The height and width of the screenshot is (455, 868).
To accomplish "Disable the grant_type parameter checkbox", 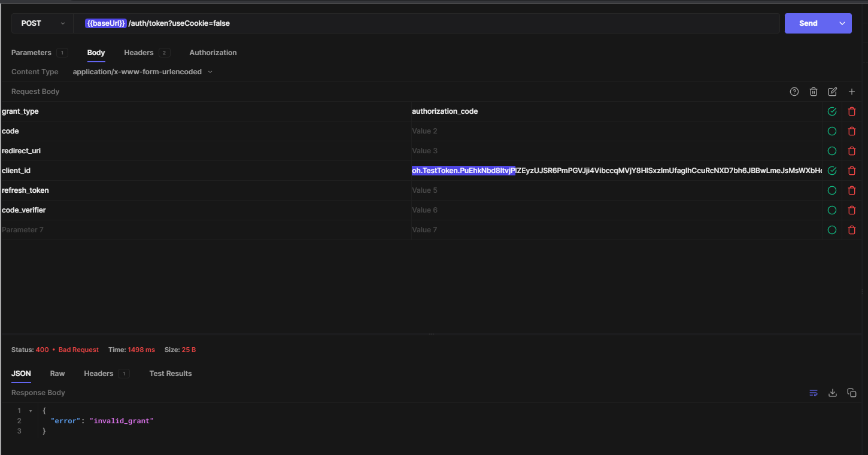I will [832, 111].
